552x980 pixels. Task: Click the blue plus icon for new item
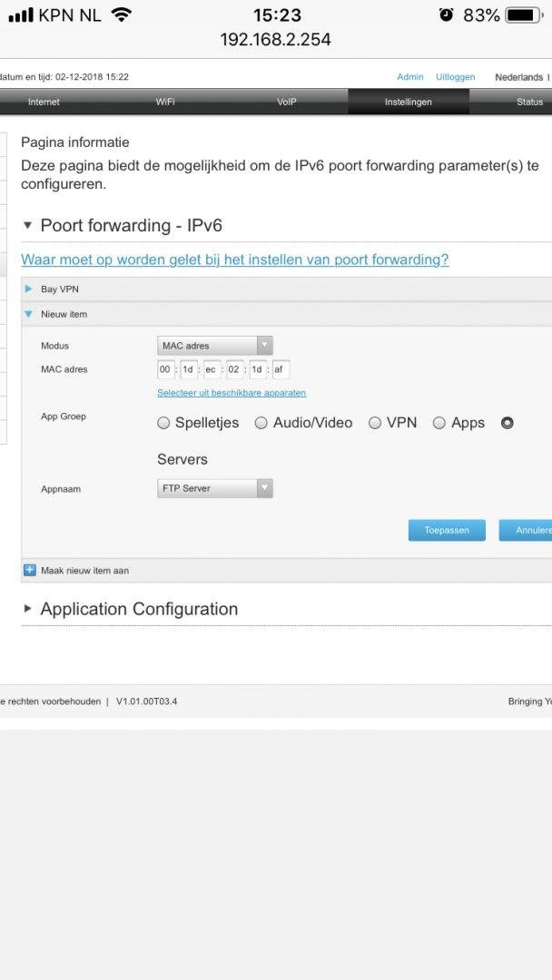(x=29, y=571)
